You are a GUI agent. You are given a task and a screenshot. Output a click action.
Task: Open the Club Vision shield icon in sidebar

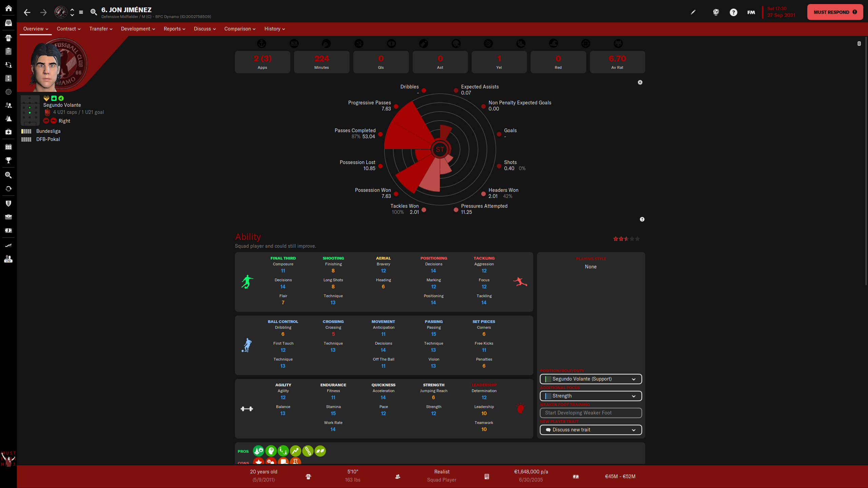pyautogui.click(x=8, y=203)
